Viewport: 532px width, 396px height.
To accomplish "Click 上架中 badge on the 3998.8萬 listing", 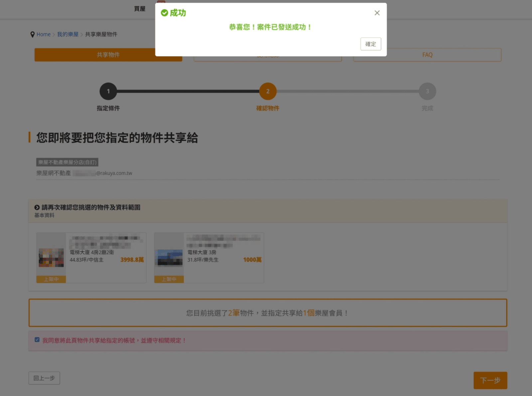I will pyautogui.click(x=51, y=279).
